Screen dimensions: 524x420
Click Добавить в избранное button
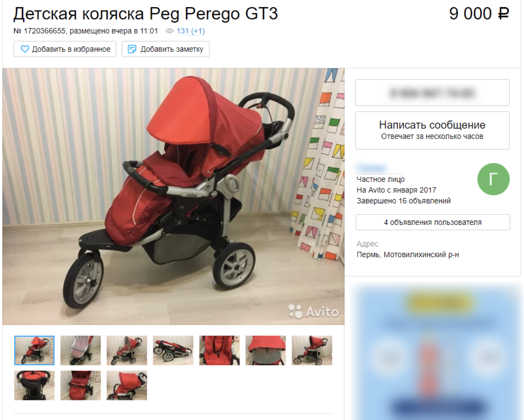65,49
